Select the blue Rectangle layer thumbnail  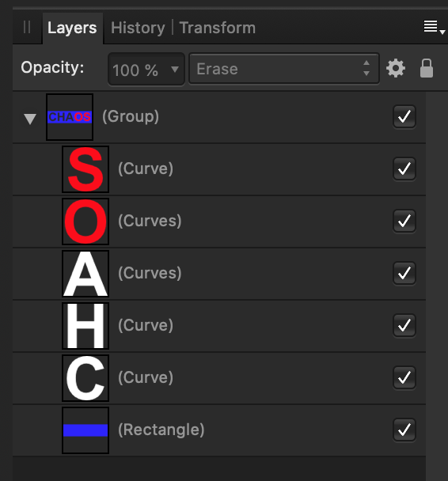tap(85, 430)
